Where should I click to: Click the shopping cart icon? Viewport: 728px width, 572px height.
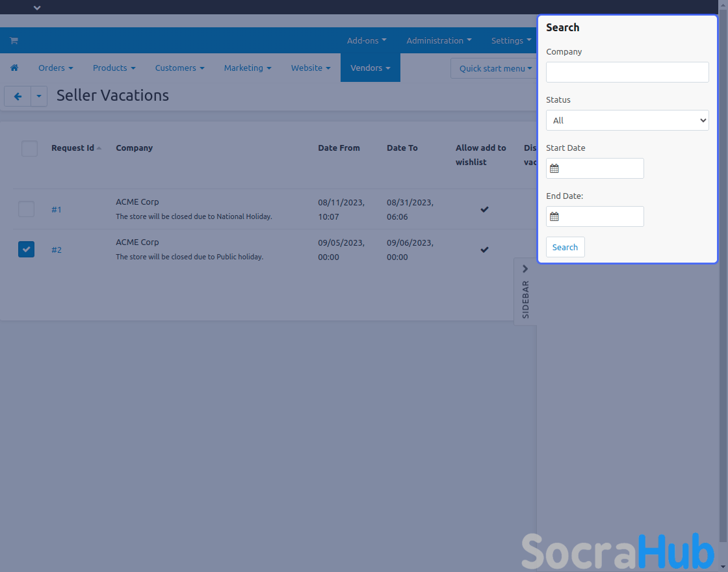[14, 40]
